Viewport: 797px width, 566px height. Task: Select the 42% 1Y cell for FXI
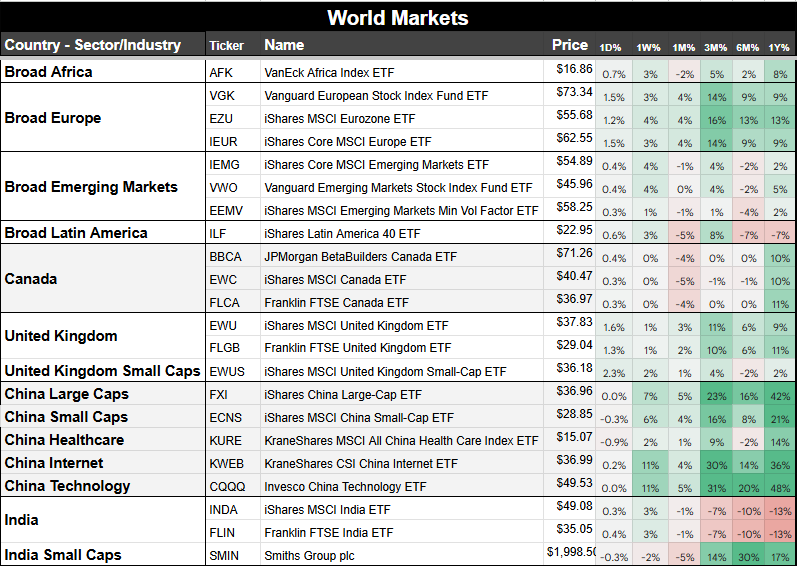780,394
